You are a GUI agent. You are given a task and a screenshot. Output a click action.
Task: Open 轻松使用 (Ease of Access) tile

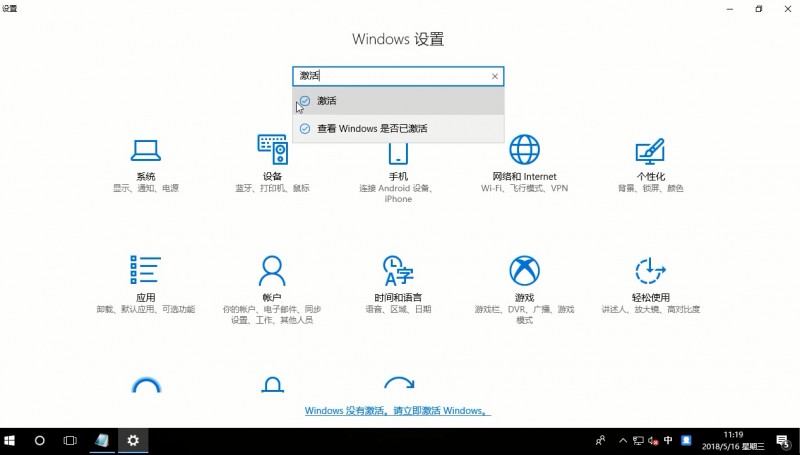pyautogui.click(x=650, y=284)
